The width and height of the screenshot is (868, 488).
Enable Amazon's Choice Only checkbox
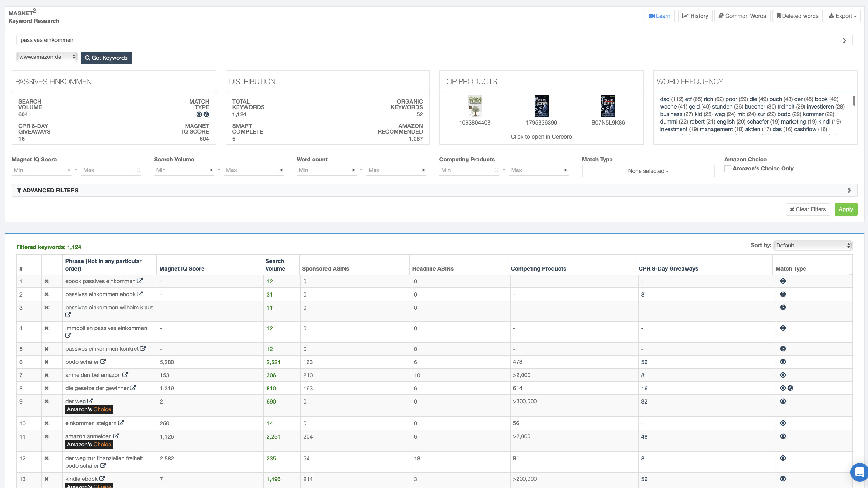[x=728, y=169]
